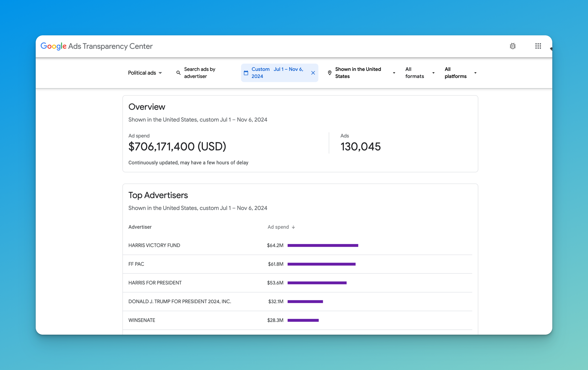Expand the All platforms dropdown
Viewport: 588px width, 370px height.
pyautogui.click(x=460, y=73)
